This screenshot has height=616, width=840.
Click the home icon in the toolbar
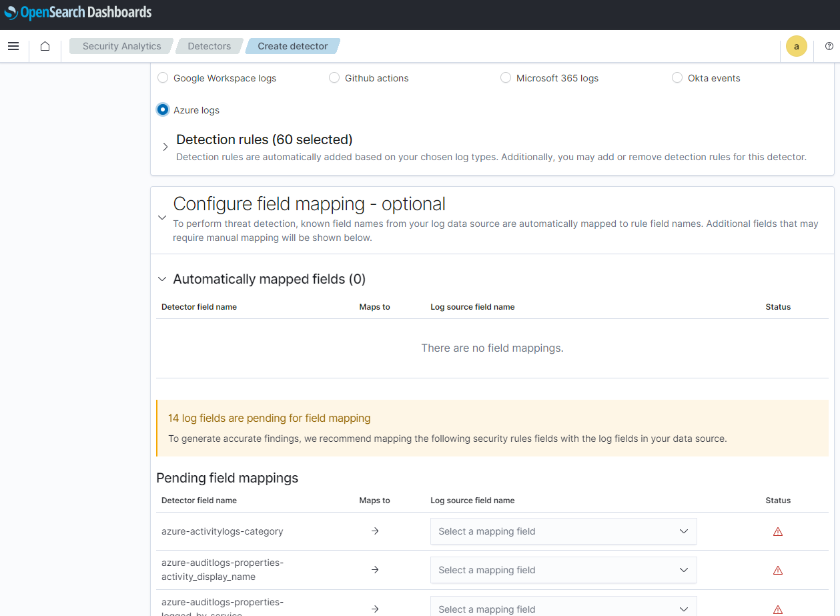44,45
